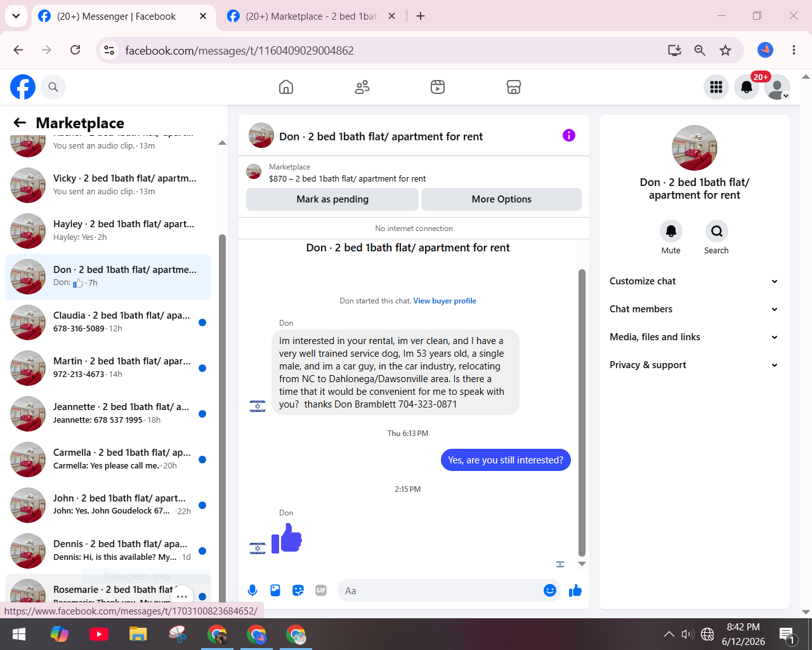
Task: Open the Facebook menu grid icon
Action: (x=716, y=87)
